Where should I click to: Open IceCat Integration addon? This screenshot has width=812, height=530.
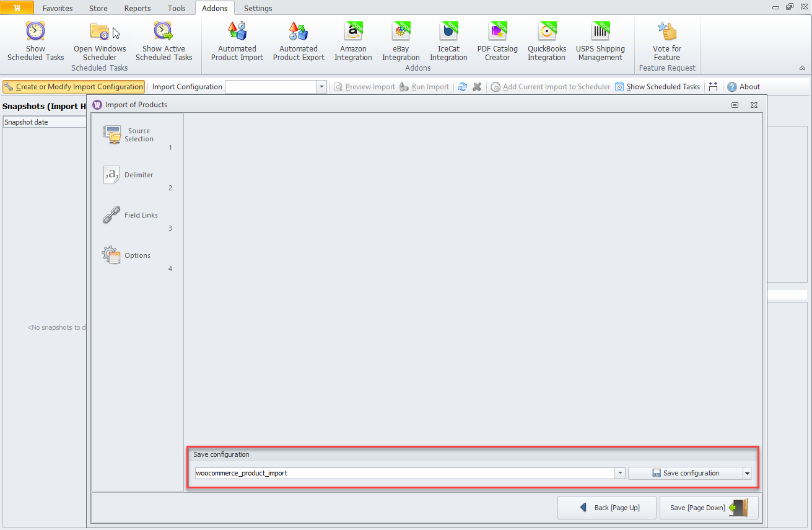pyautogui.click(x=448, y=41)
